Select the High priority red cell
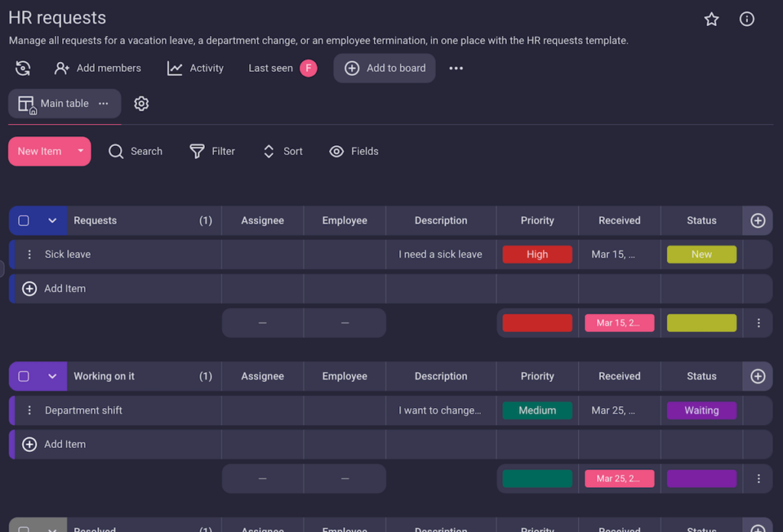 pos(537,254)
